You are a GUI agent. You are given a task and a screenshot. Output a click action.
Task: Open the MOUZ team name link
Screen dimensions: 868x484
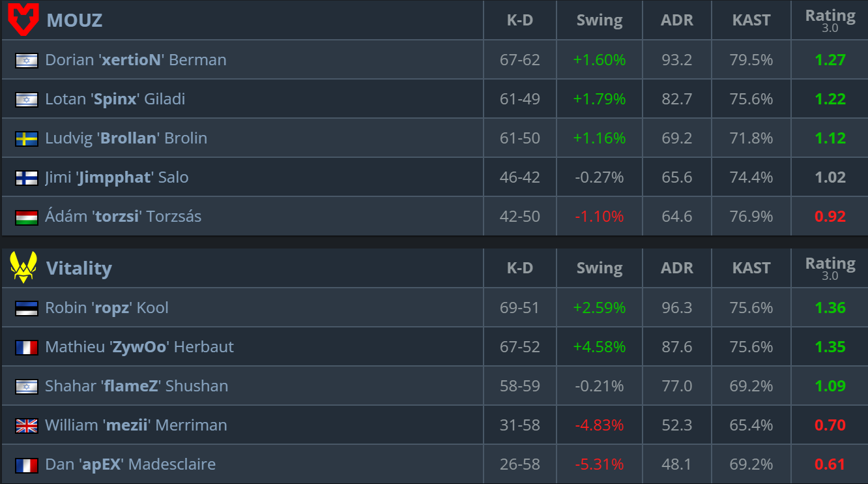74,20
